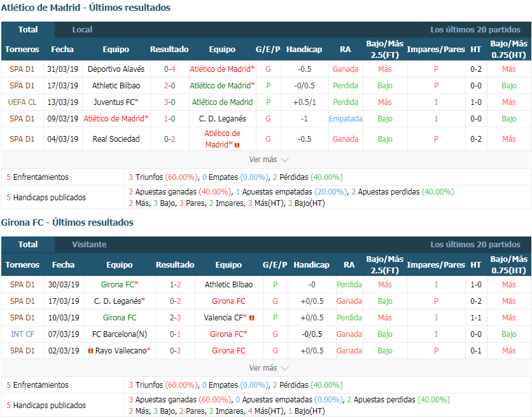Click Impares/Pares header in Atlético table
532x417 pixels.
point(436,50)
